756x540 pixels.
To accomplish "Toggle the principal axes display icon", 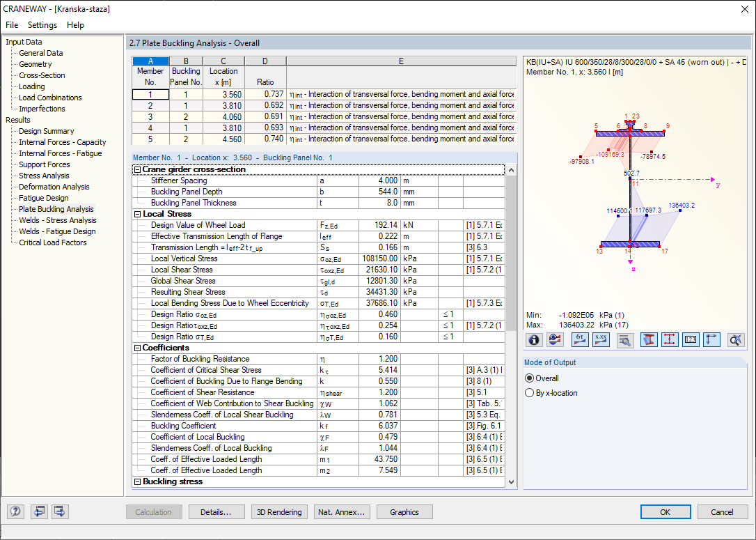I will click(x=711, y=339).
